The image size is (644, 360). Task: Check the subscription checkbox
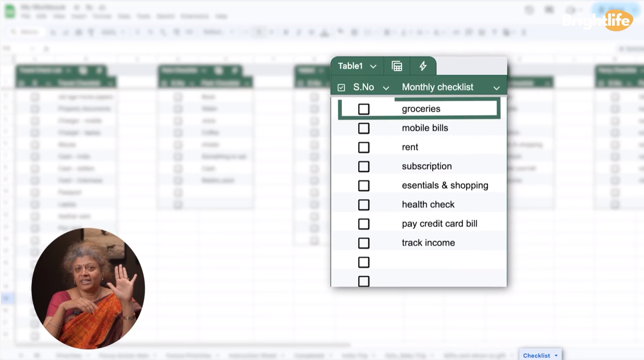click(x=364, y=166)
